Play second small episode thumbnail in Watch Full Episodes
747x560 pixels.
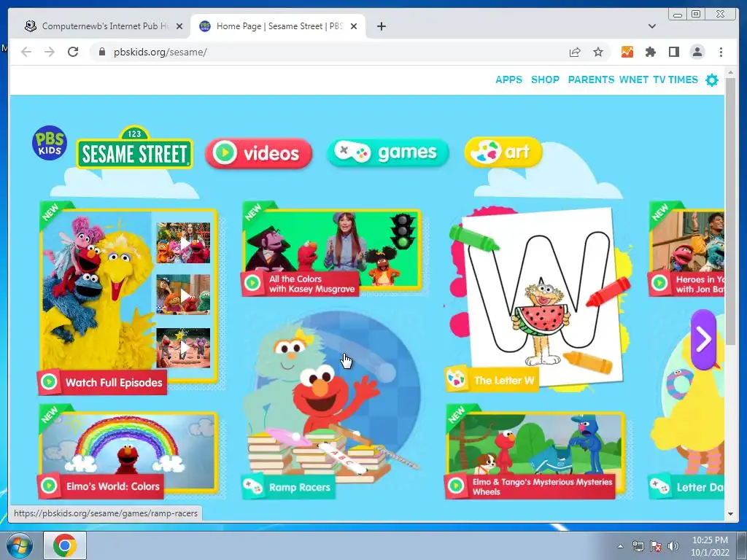tap(183, 295)
